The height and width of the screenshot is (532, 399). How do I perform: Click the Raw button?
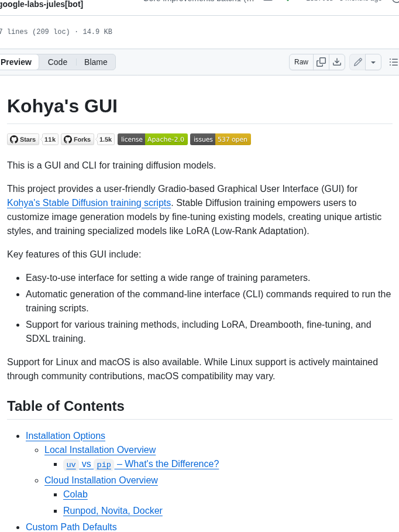click(301, 62)
